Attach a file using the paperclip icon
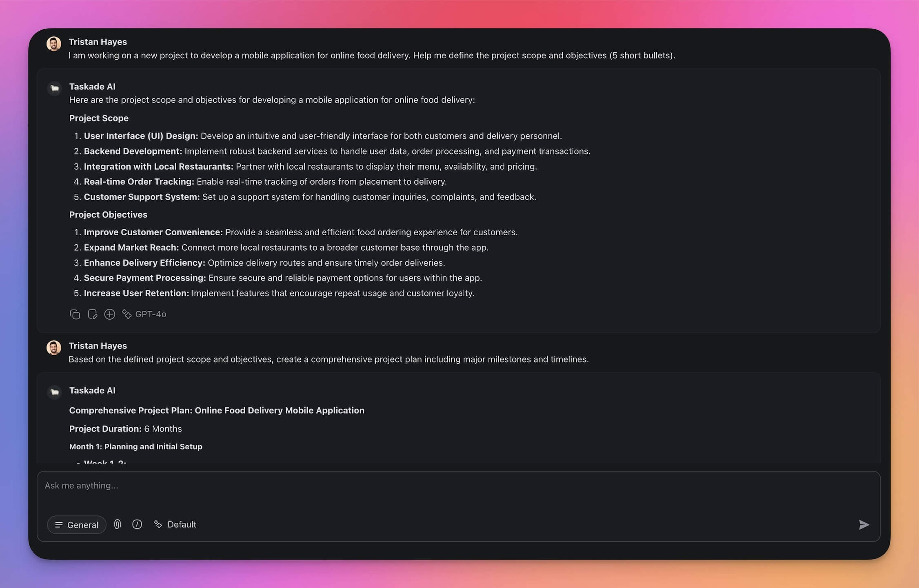The image size is (919, 588). tap(118, 524)
